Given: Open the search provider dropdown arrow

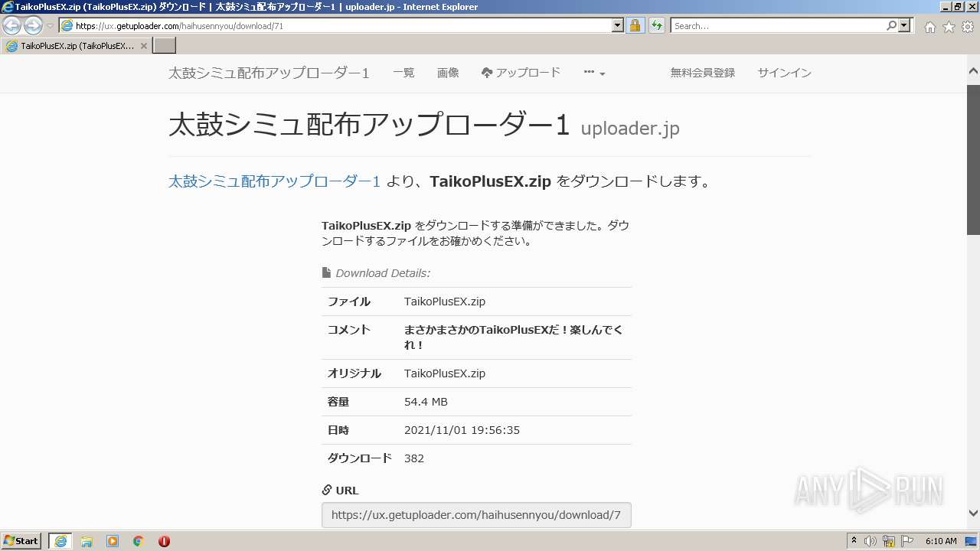Looking at the screenshot, I should click(x=905, y=26).
